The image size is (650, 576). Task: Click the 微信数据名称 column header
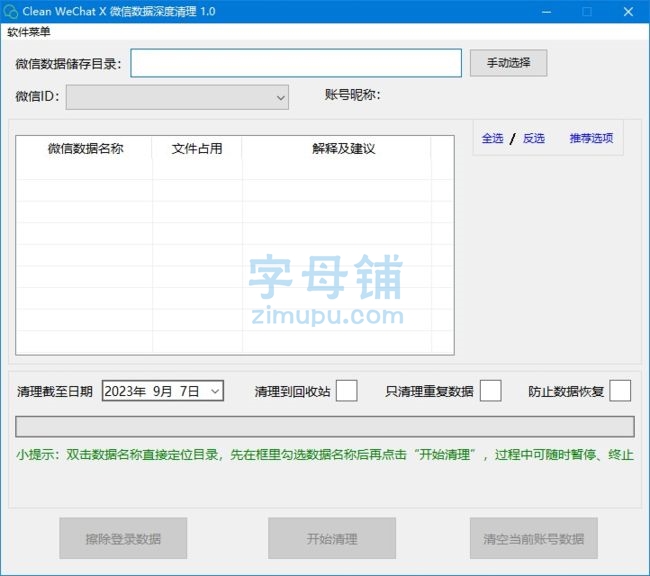pyautogui.click(x=85, y=148)
